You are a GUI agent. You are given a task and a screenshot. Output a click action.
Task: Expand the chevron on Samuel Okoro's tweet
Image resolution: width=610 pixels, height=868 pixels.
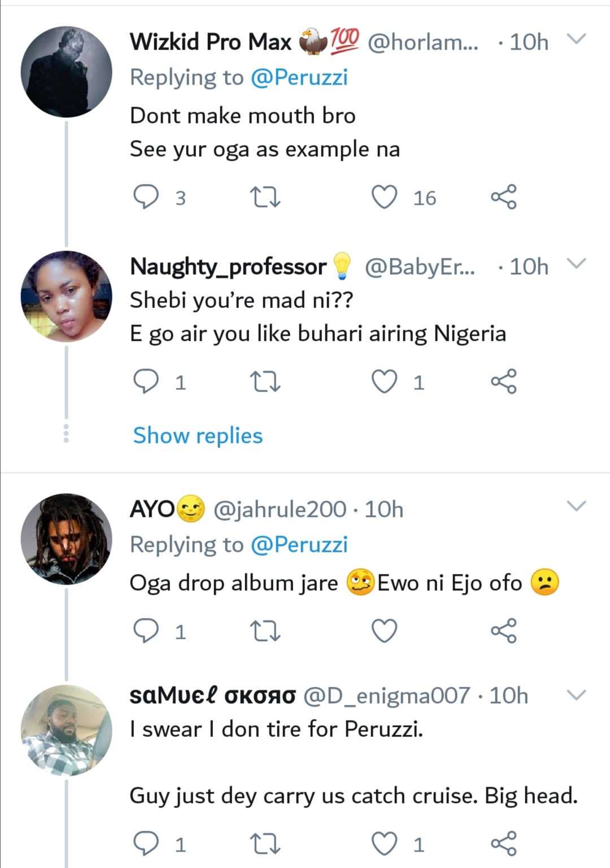pos(577,695)
